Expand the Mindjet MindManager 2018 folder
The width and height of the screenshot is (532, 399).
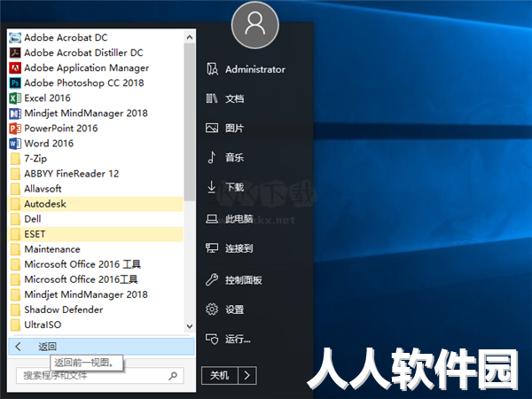click(x=96, y=294)
